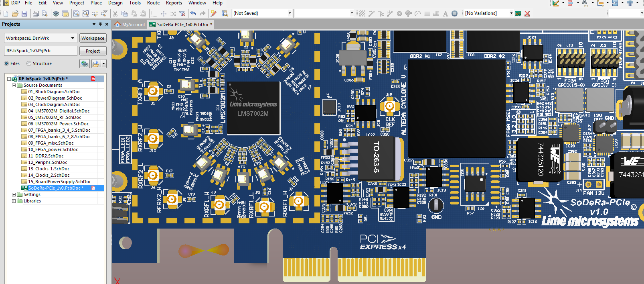Image resolution: width=644 pixels, height=284 pixels.
Task: Click the Save icon in the toolbar
Action: (x=24, y=14)
